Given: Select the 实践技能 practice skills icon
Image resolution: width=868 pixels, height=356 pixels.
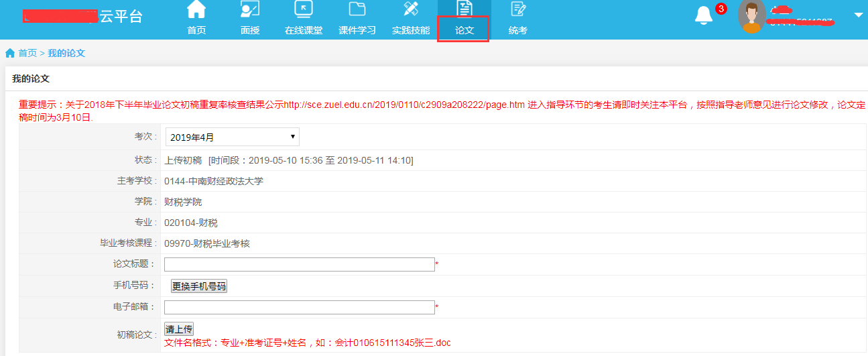Looking at the screenshot, I should pyautogui.click(x=411, y=9).
